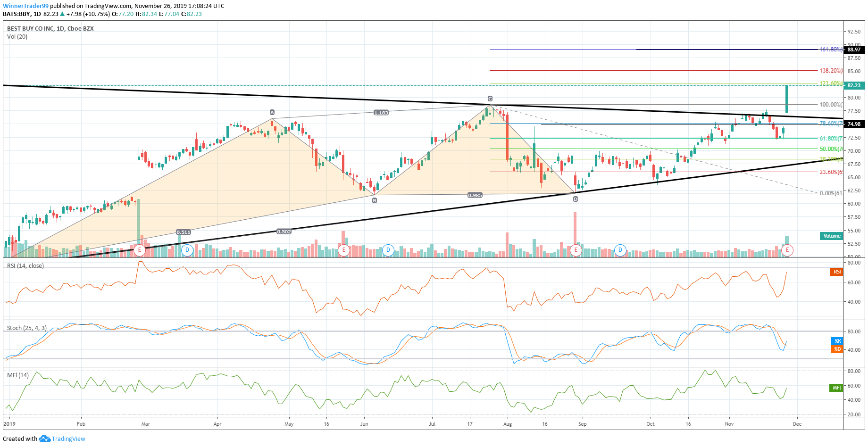The width and height of the screenshot is (868, 447).
Task: Select pattern point label B
Action: pyautogui.click(x=375, y=200)
